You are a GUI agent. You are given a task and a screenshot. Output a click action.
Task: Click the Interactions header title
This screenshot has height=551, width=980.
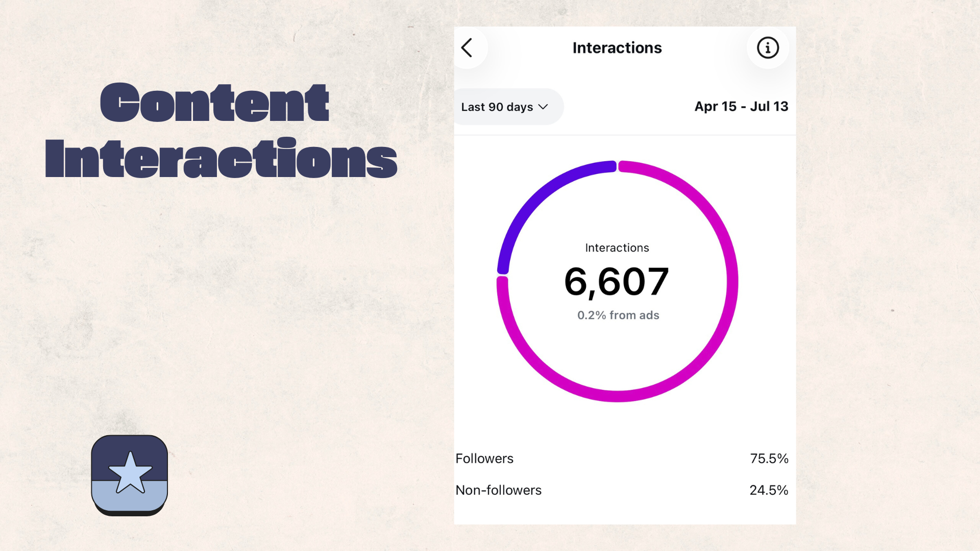click(617, 47)
